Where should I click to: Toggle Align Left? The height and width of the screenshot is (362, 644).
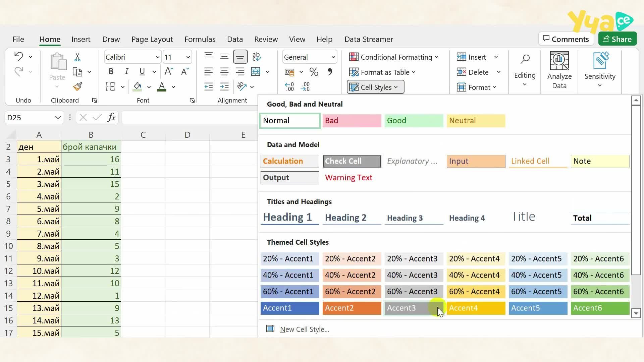pyautogui.click(x=209, y=72)
